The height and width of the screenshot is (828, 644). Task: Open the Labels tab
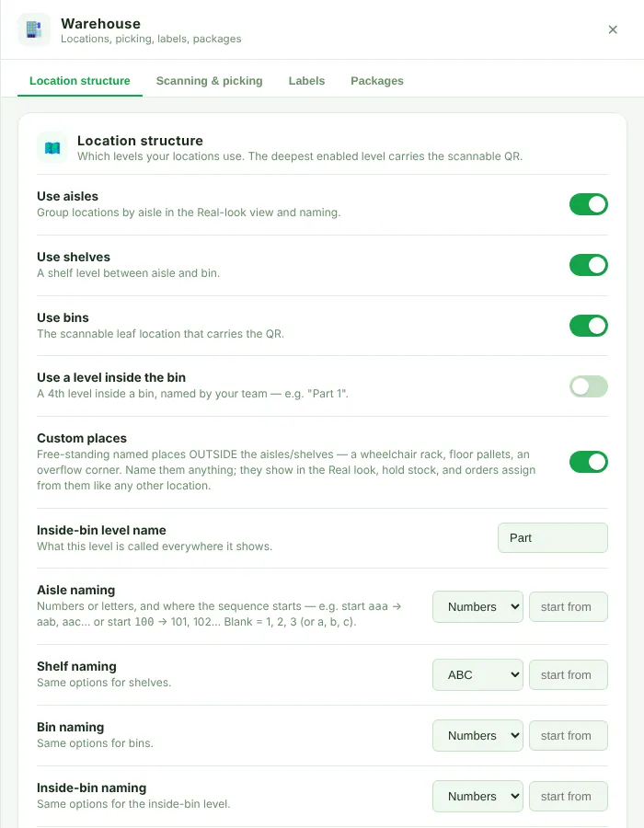click(306, 81)
